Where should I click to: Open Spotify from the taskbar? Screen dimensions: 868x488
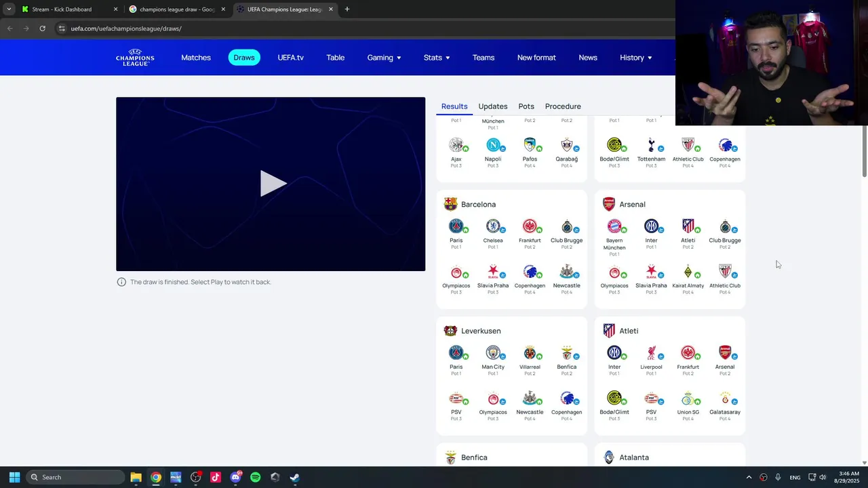click(x=255, y=477)
